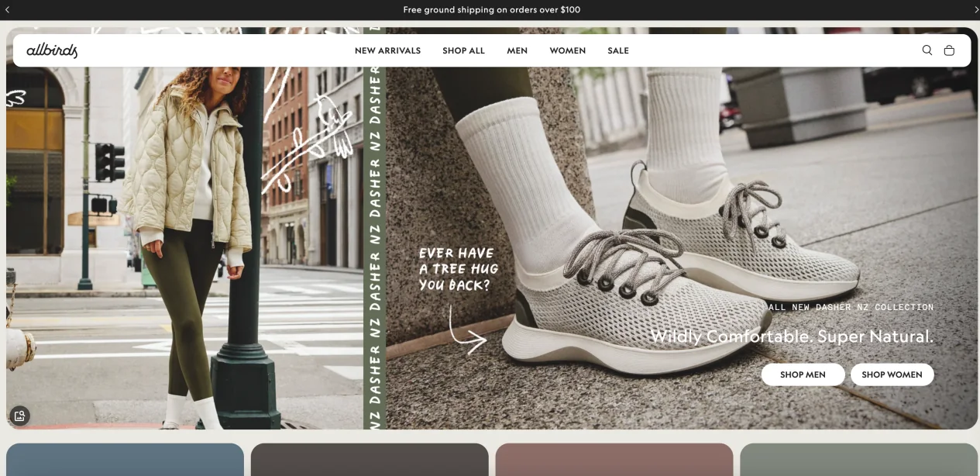Show previous announcement with left arrow
Screen dimensions: 980x476
click(x=8, y=9)
